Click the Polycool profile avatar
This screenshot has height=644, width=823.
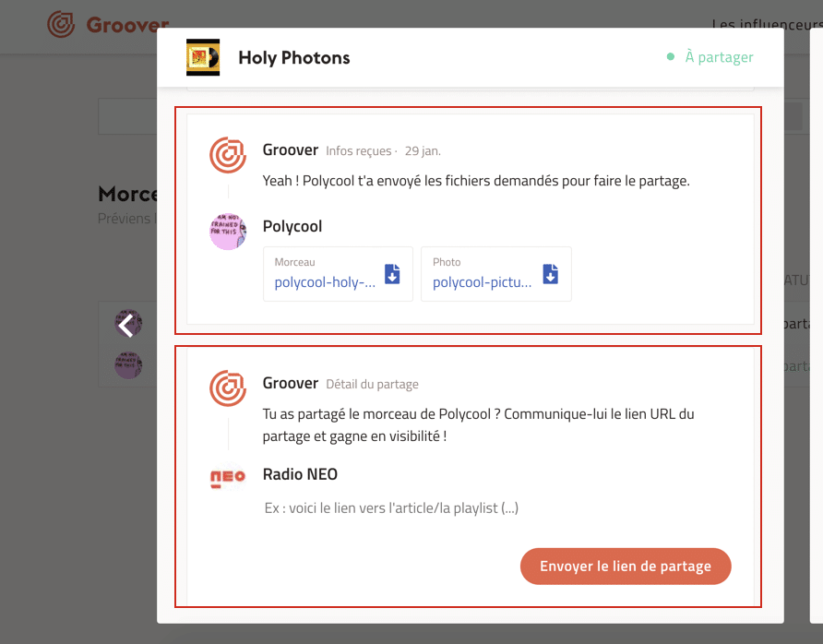pyautogui.click(x=228, y=232)
